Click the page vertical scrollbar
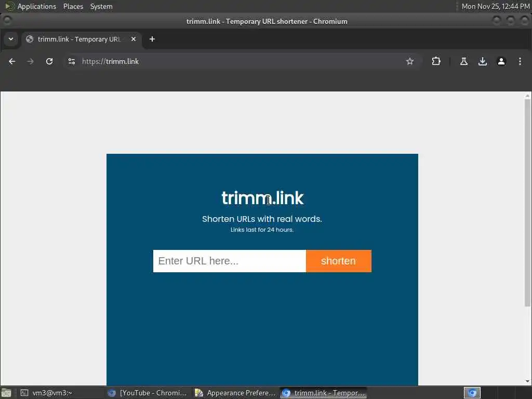The width and height of the screenshot is (532, 399). (527, 203)
